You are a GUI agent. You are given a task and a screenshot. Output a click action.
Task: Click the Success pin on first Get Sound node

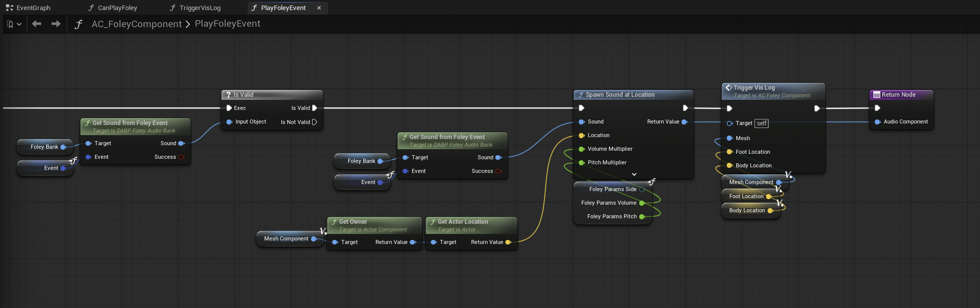click(x=181, y=157)
